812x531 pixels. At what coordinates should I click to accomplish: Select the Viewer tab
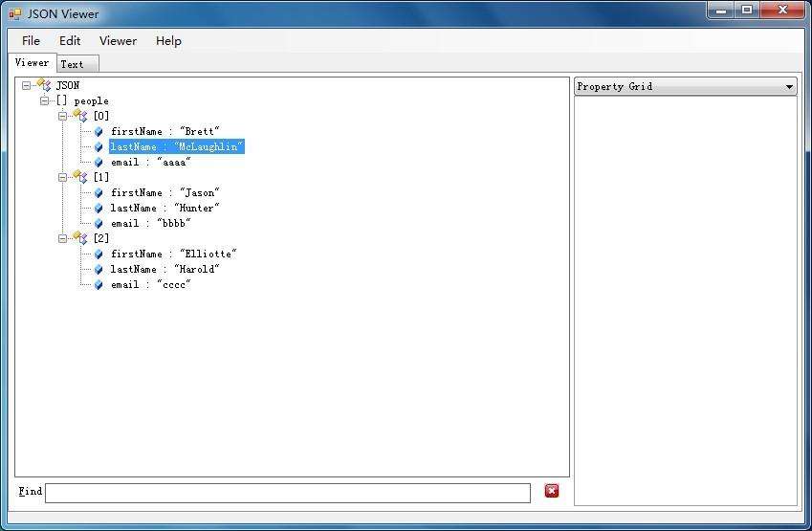[33, 63]
